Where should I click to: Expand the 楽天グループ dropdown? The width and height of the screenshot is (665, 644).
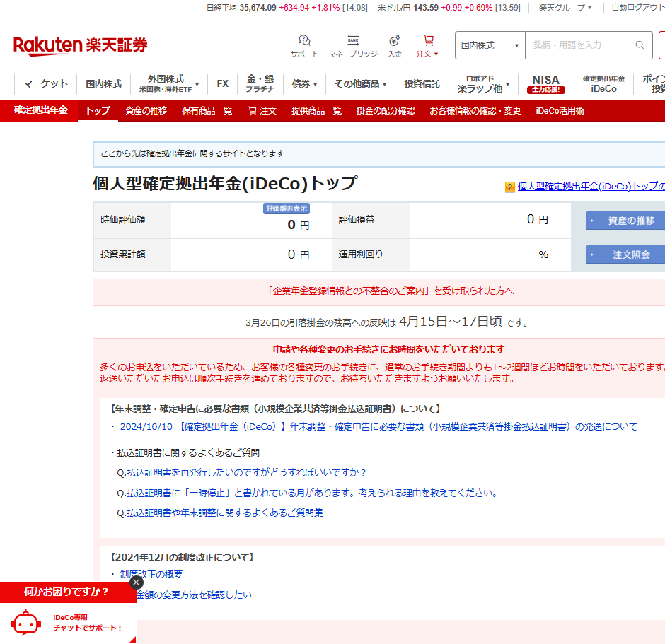point(565,8)
